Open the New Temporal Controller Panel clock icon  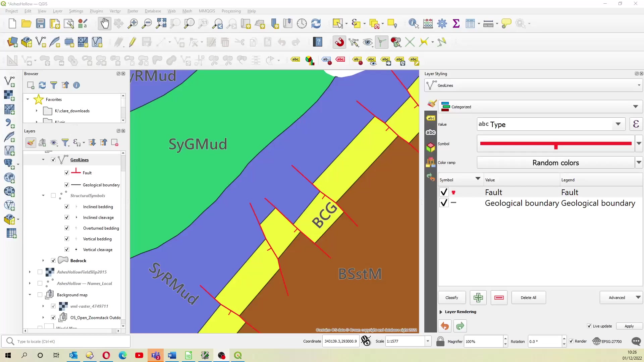tap(302, 23)
